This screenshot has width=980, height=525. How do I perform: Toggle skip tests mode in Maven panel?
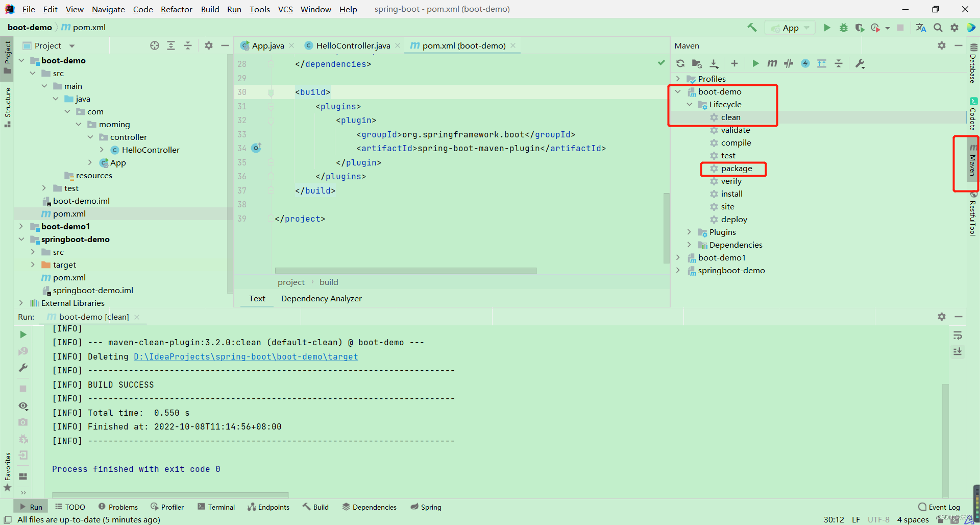[x=789, y=63]
